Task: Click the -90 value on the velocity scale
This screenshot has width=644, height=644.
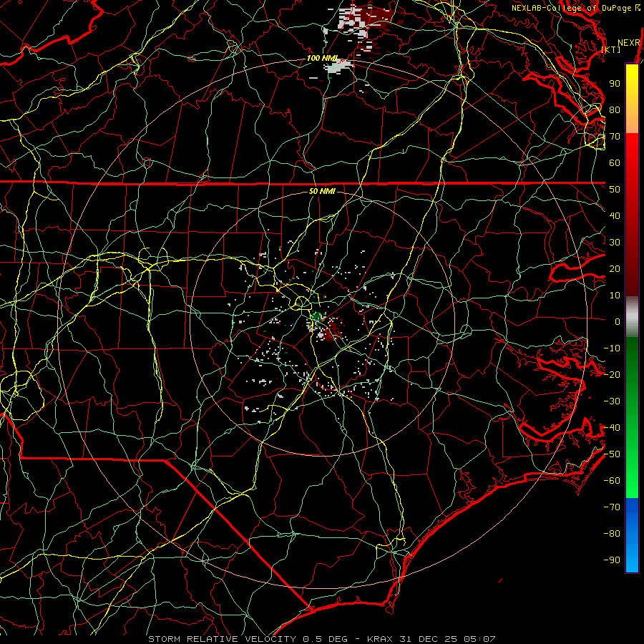Action: click(612, 560)
